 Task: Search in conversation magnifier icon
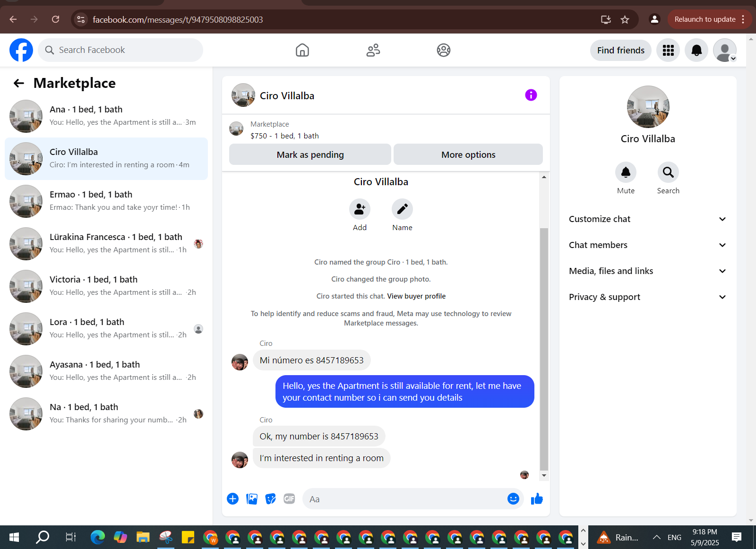668,172
